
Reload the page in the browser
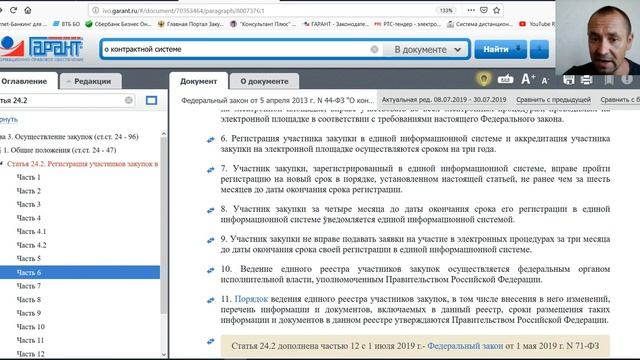point(13,10)
